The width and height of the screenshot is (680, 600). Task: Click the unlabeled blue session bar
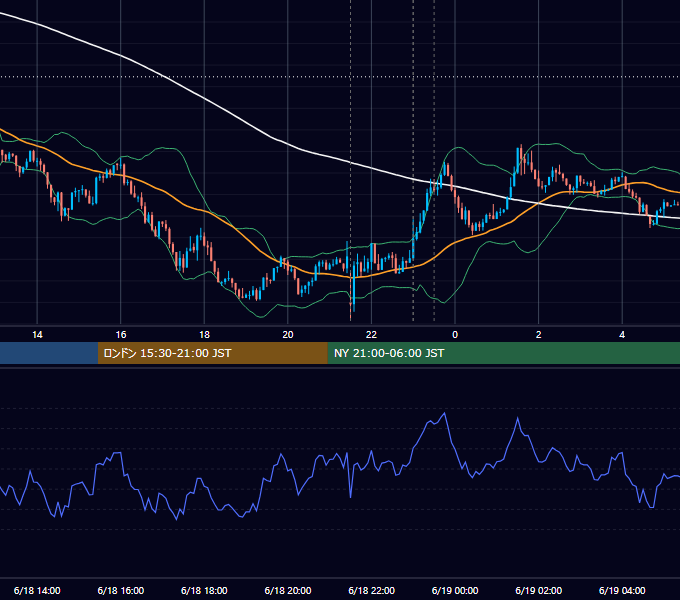coord(49,353)
